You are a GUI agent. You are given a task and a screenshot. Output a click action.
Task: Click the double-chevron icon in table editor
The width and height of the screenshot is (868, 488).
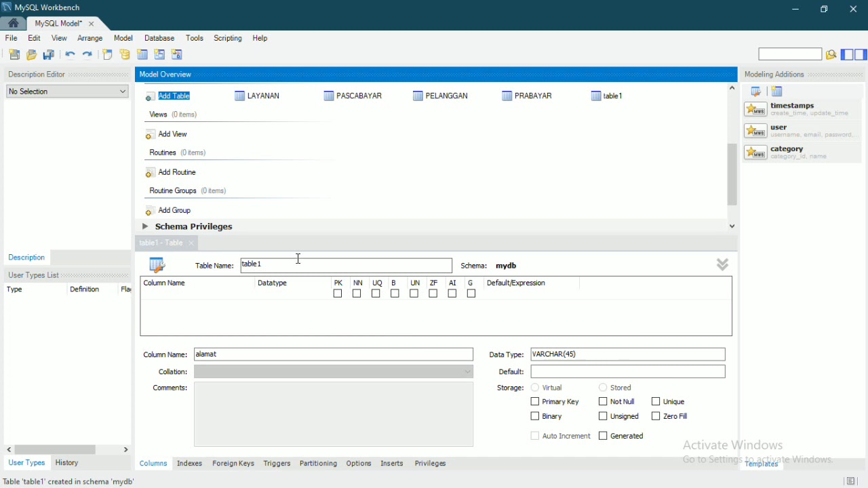point(722,265)
